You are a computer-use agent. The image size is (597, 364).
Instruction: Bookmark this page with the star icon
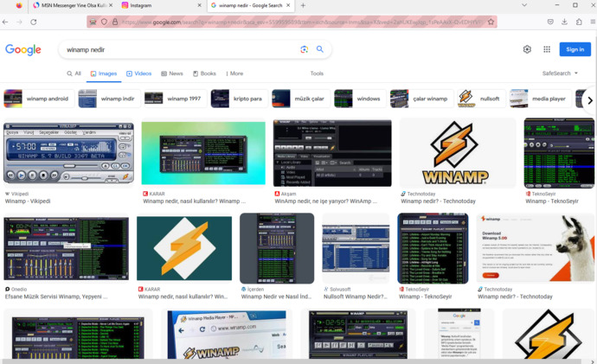point(491,22)
